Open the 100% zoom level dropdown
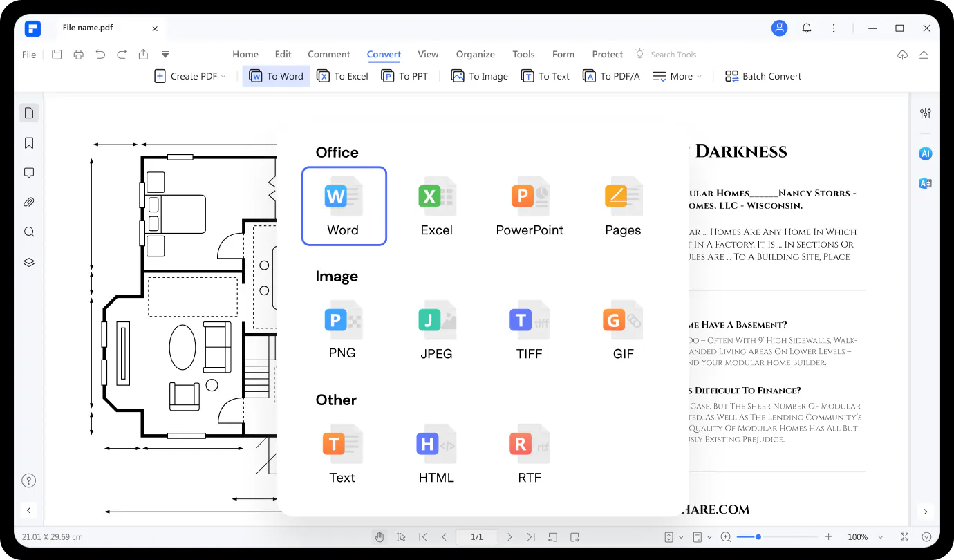 865,537
